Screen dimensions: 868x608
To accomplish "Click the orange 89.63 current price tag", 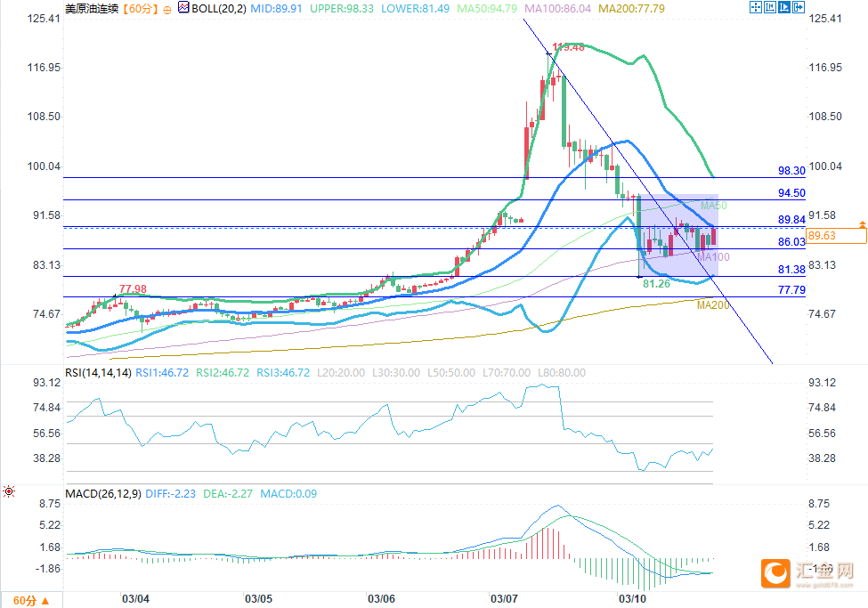I will click(836, 236).
